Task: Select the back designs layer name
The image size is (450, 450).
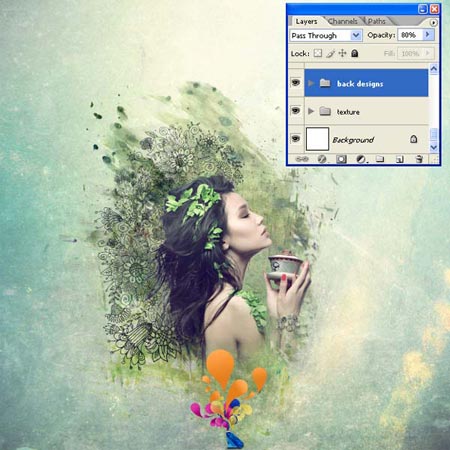Action: (x=360, y=84)
